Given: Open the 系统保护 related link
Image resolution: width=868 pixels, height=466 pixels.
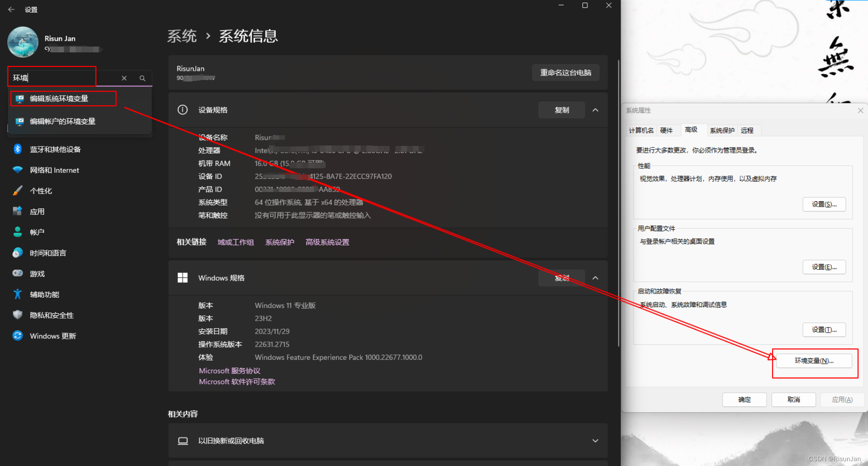Looking at the screenshot, I should [x=280, y=242].
